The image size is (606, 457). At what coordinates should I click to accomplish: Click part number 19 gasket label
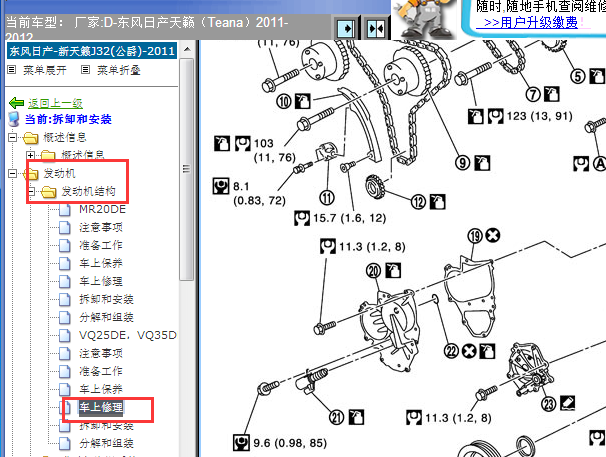475,235
